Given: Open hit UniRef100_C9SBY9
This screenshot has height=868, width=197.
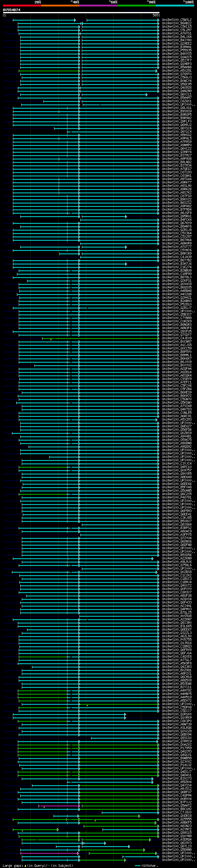Looking at the screenshot, I should 177,379.
